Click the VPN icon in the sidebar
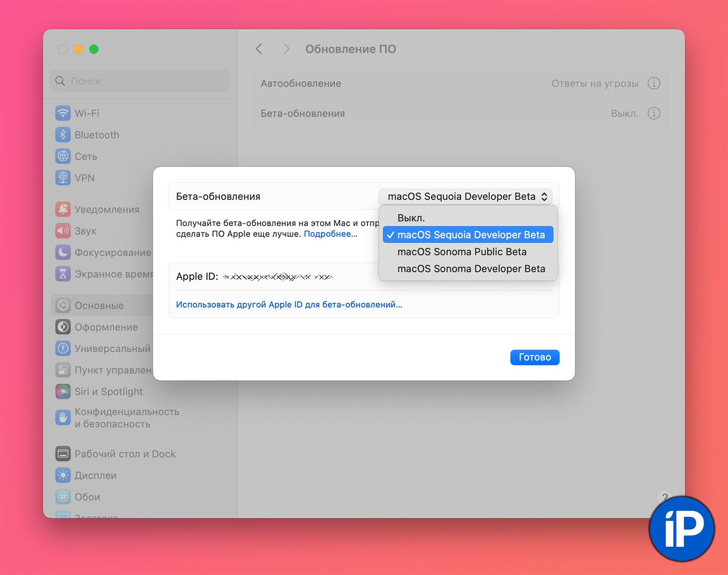 point(63,178)
